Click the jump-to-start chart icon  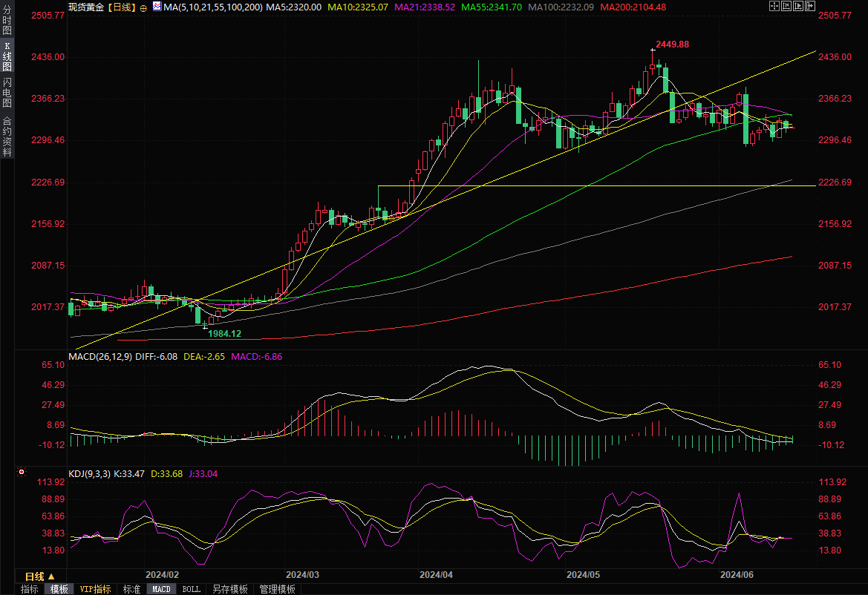pyautogui.click(x=786, y=6)
